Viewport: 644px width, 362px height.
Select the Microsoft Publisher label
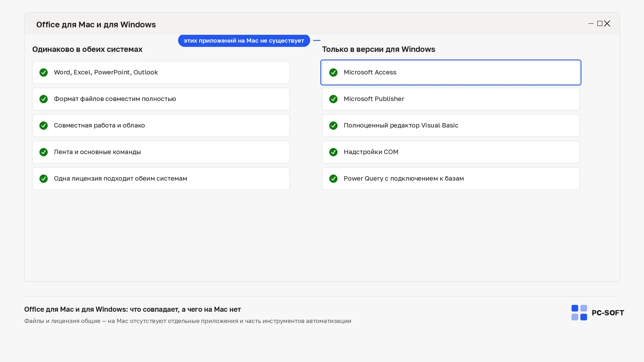(374, 99)
